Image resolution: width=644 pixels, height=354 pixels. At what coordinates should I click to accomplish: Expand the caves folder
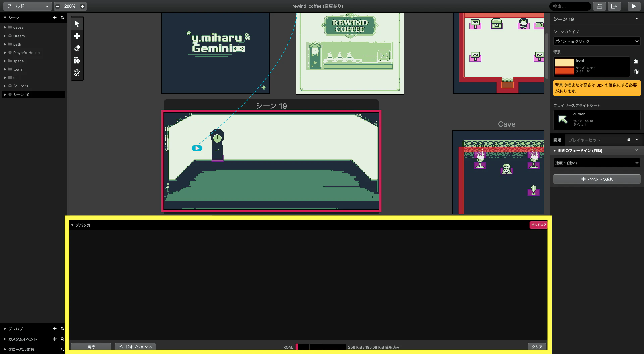[5, 27]
